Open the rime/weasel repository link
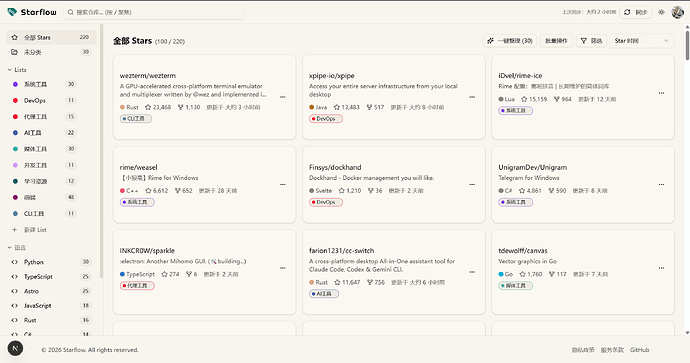This screenshot has width=690, height=363. click(139, 167)
